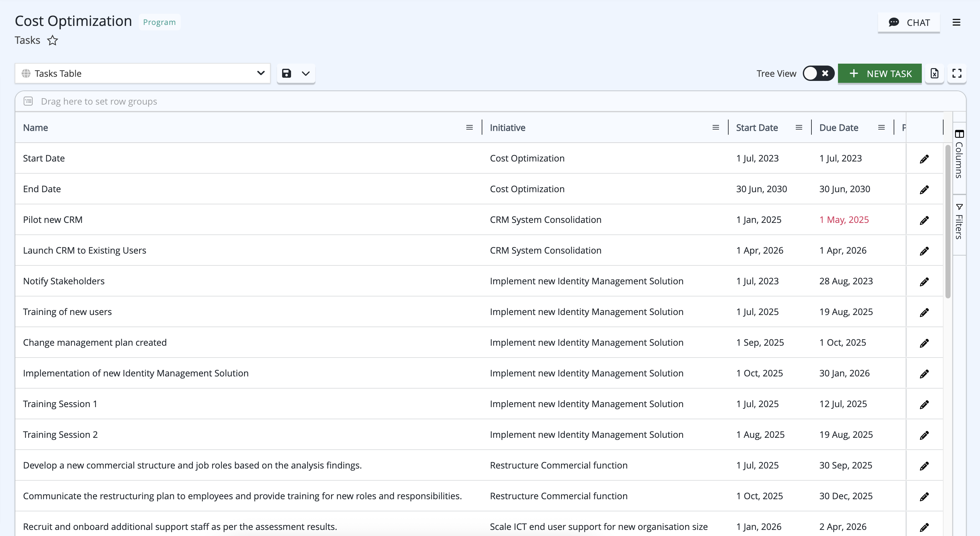Image resolution: width=980 pixels, height=536 pixels.
Task: Sort by the Start Date column header
Action: click(x=757, y=127)
